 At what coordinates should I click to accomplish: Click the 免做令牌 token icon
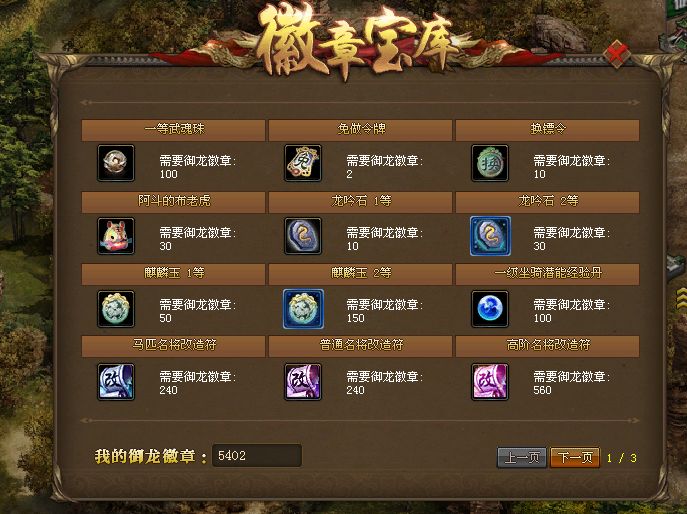(x=303, y=163)
